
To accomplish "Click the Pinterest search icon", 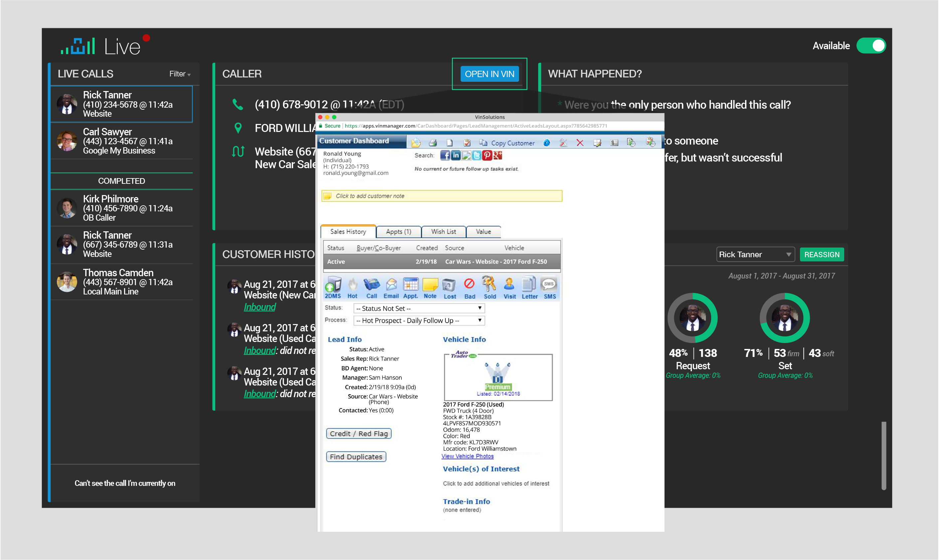I will [487, 156].
